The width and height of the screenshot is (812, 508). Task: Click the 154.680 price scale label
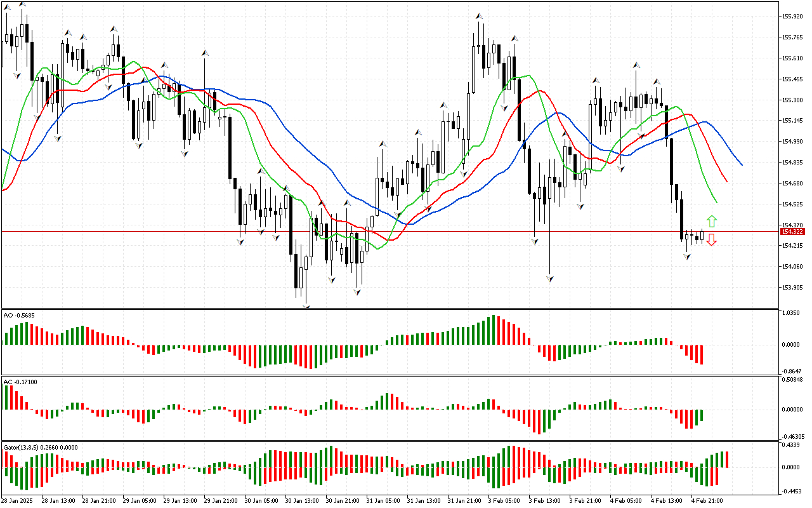pos(792,184)
